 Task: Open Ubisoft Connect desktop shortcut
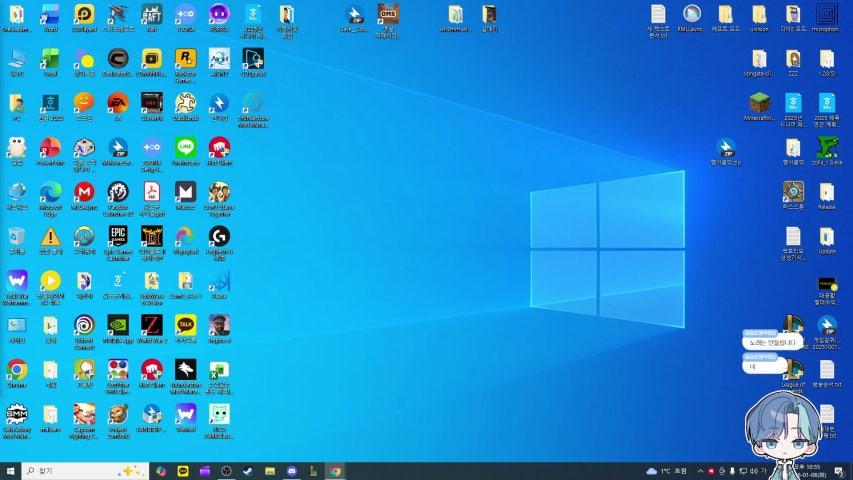click(84, 325)
